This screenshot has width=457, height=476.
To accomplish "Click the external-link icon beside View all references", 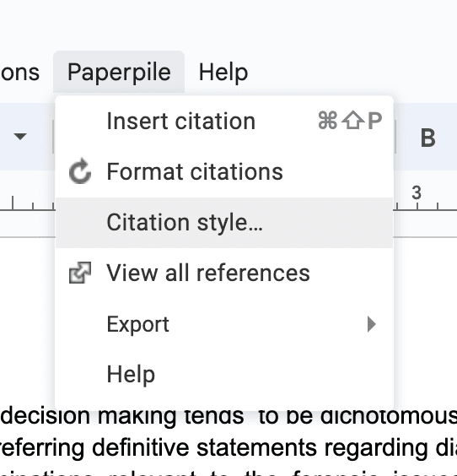I will click(x=80, y=273).
